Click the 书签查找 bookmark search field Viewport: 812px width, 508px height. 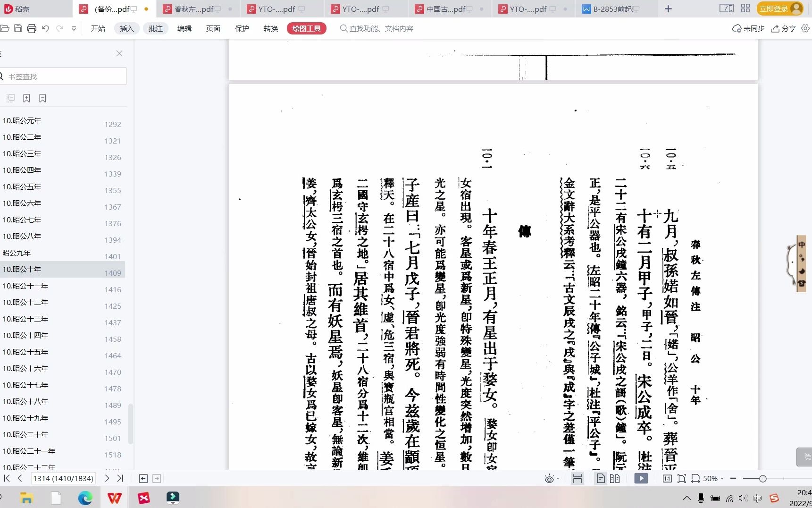coord(63,76)
